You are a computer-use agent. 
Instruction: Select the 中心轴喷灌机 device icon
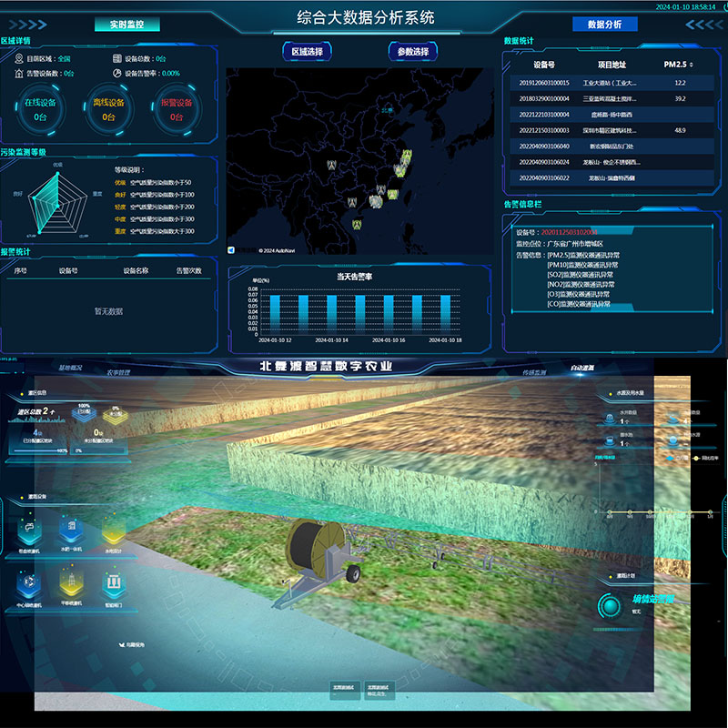[29, 581]
